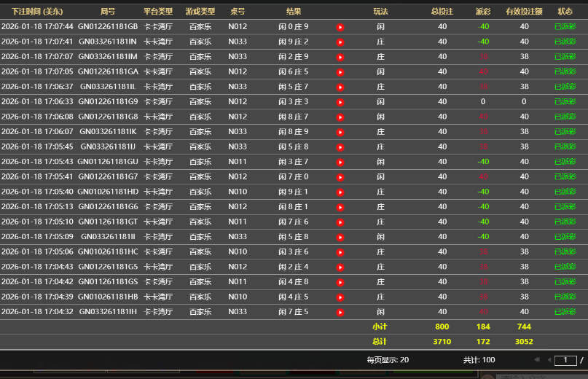
Task: Play replay for round GN010261181HC
Action: pyautogui.click(x=340, y=252)
